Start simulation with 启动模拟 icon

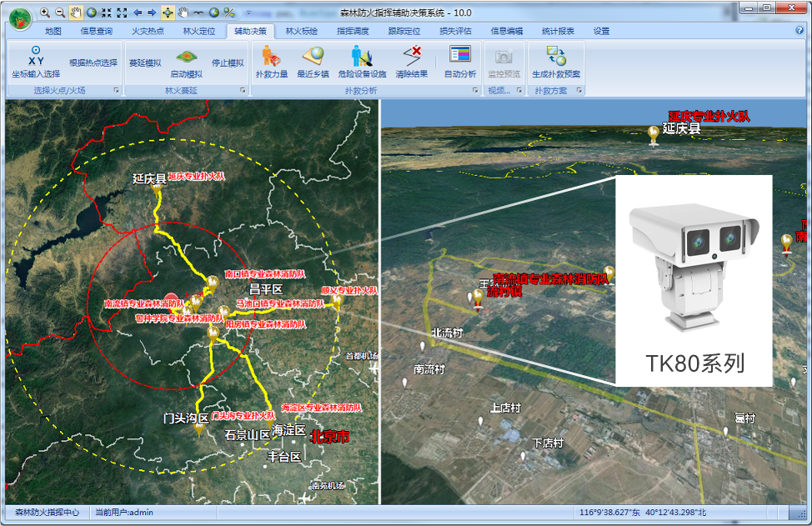click(x=186, y=63)
